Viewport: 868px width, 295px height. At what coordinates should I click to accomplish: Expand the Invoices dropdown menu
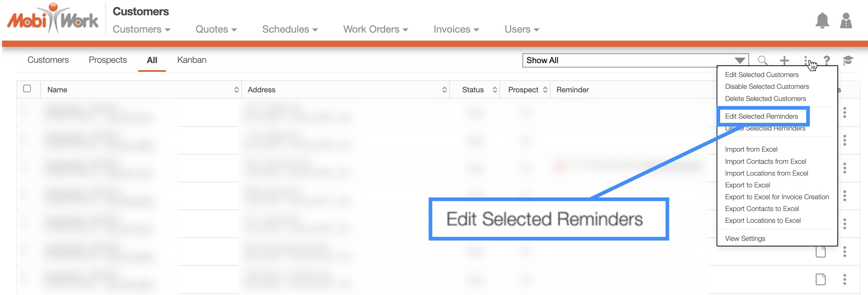coord(456,29)
